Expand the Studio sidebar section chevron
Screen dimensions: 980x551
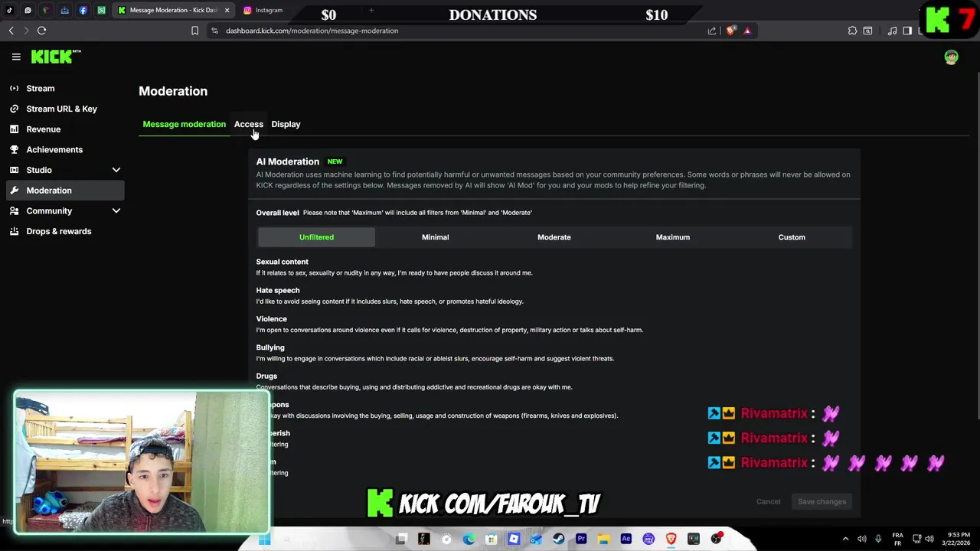coord(116,170)
